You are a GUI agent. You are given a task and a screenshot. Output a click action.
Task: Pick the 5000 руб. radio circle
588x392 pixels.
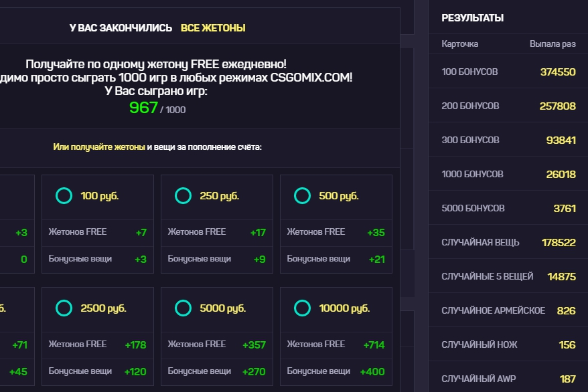point(183,308)
